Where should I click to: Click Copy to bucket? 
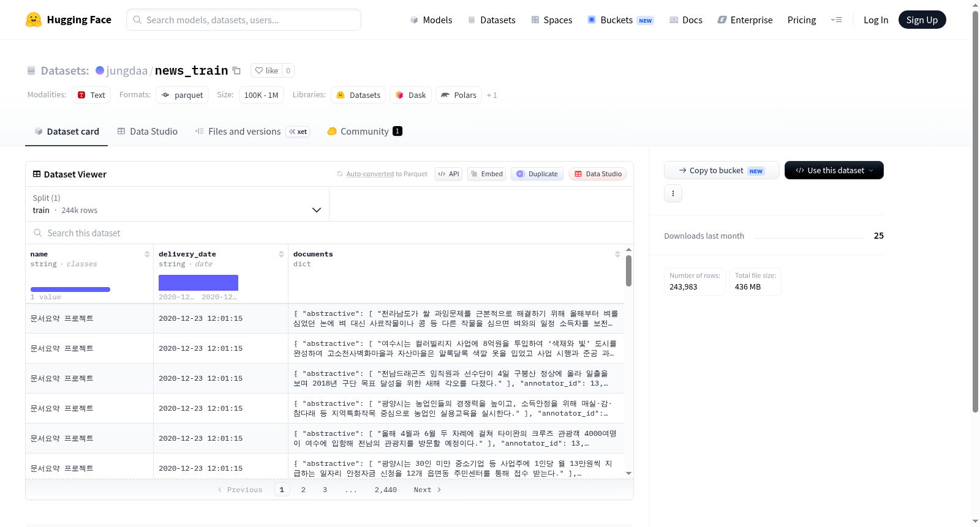[722, 170]
